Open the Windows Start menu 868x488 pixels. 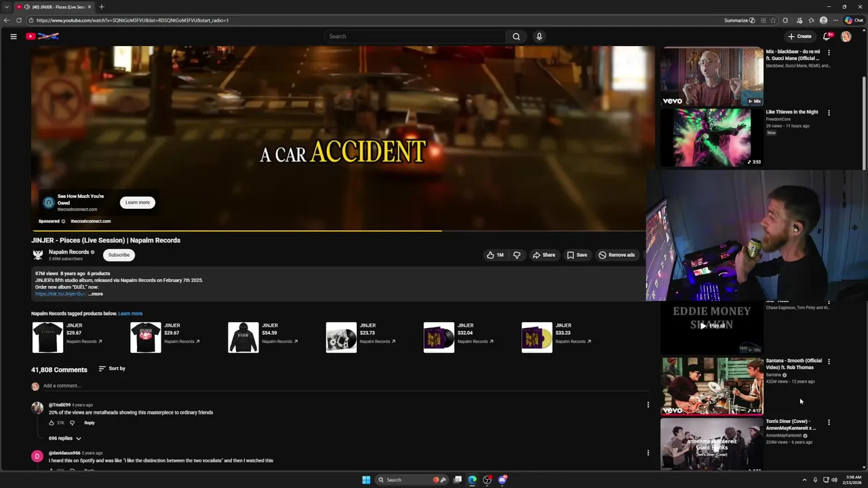(x=366, y=480)
